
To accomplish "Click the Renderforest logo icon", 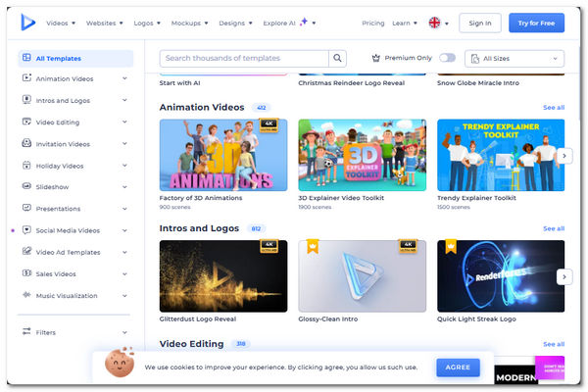I will (x=26, y=22).
